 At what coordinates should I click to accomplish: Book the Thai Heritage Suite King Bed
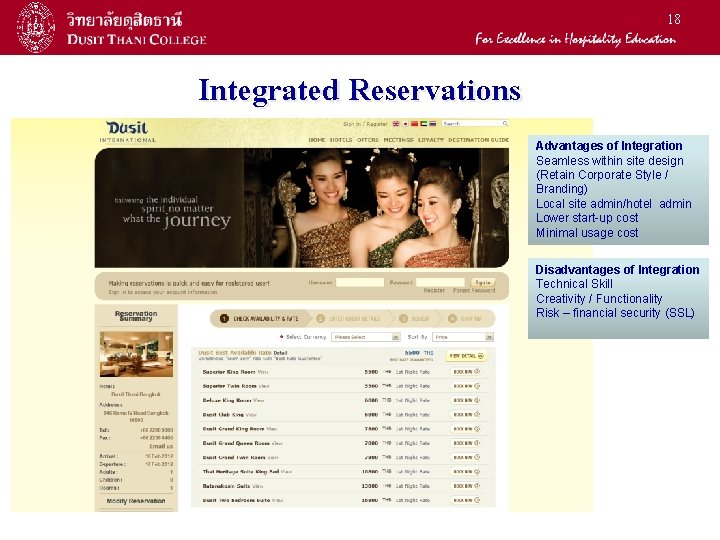[466, 472]
